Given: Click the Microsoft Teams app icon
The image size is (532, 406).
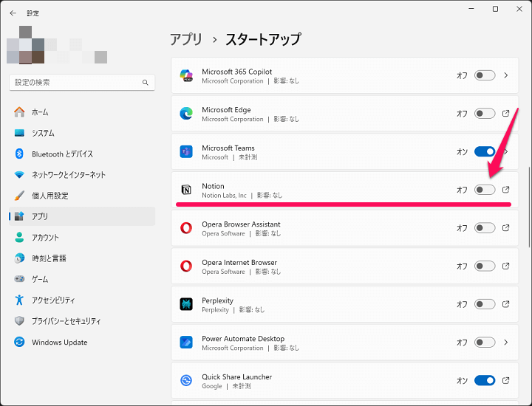Looking at the screenshot, I should (186, 151).
